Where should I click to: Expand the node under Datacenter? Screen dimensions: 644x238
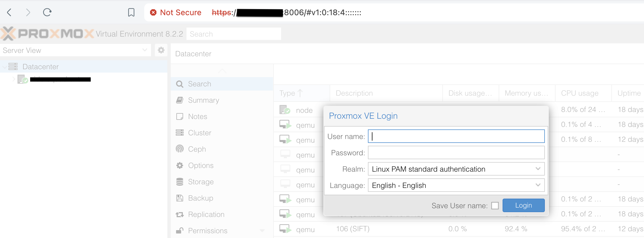pos(14,79)
